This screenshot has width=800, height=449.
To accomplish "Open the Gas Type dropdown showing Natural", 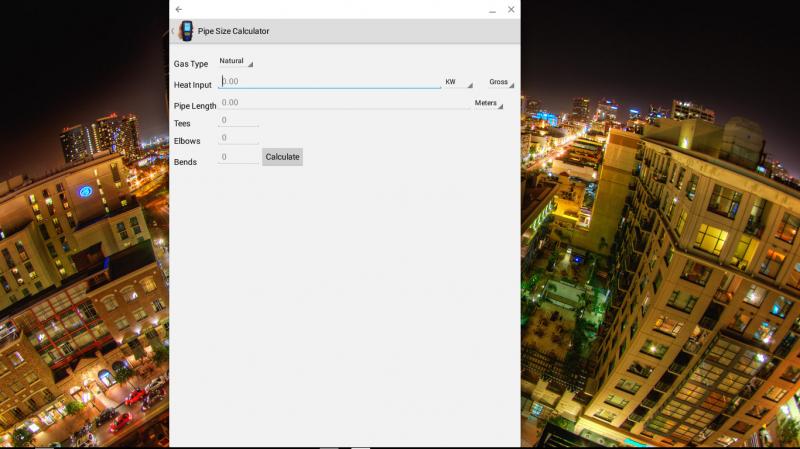I will (236, 62).
